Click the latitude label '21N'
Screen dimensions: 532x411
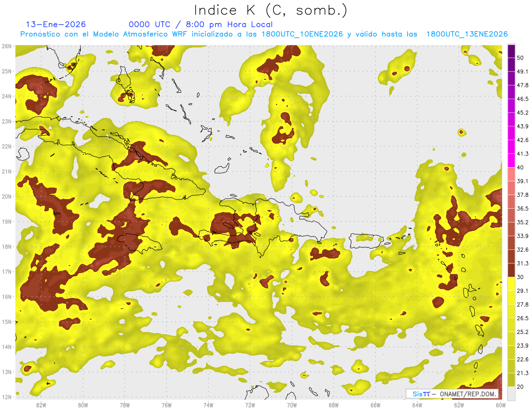tap(7, 171)
